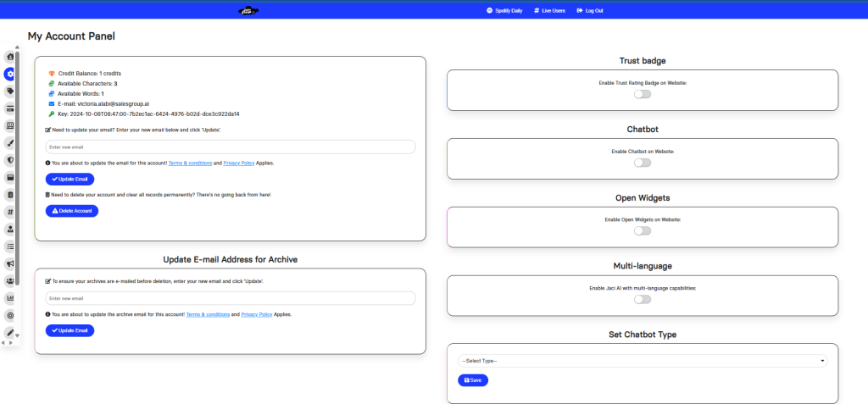The width and height of the screenshot is (868, 404).
Task: Open the megaphone sidebar icon
Action: (10, 263)
